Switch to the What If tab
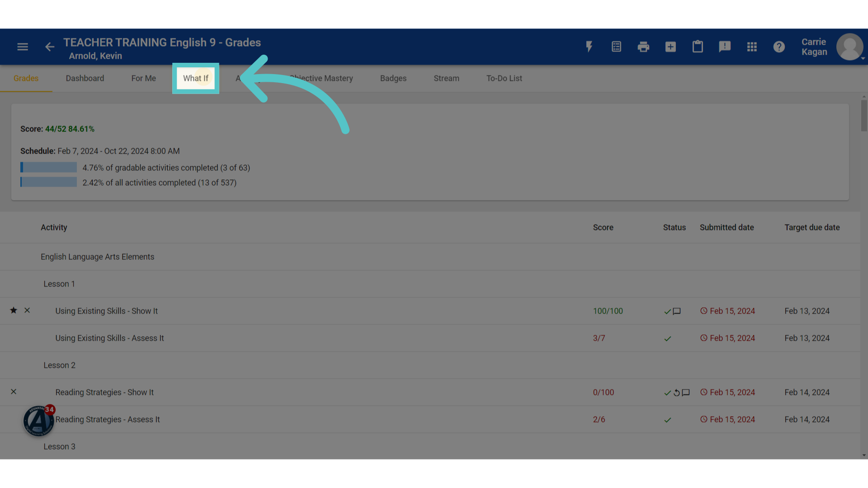868x488 pixels. click(196, 78)
